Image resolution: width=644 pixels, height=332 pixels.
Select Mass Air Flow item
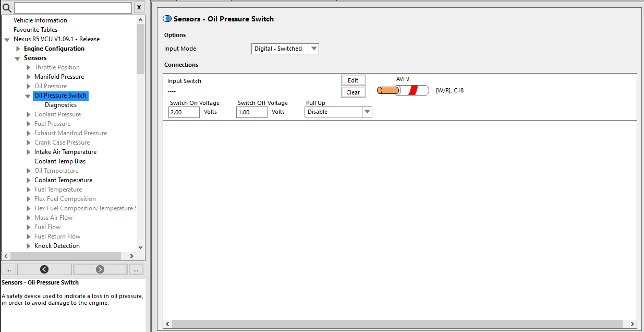pyautogui.click(x=53, y=218)
